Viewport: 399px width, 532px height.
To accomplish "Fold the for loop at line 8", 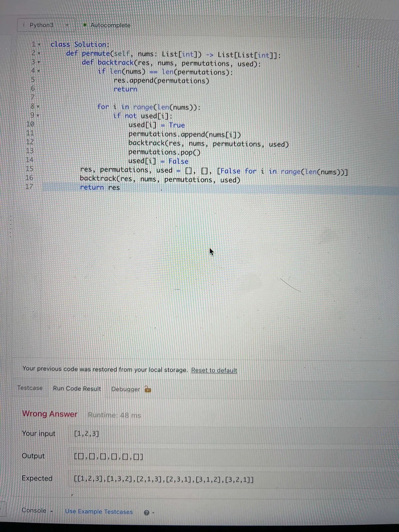I will tap(38, 107).
